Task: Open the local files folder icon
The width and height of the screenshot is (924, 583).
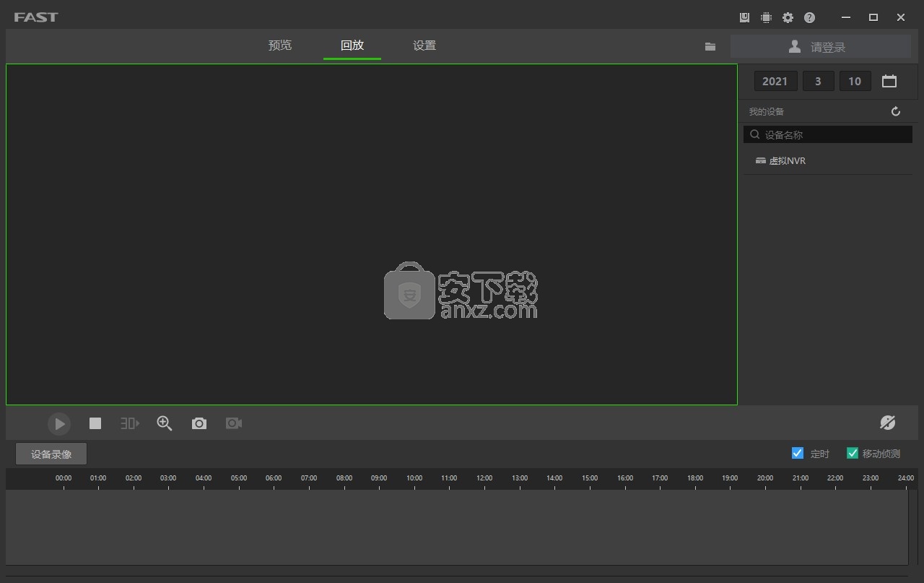Action: click(x=710, y=46)
